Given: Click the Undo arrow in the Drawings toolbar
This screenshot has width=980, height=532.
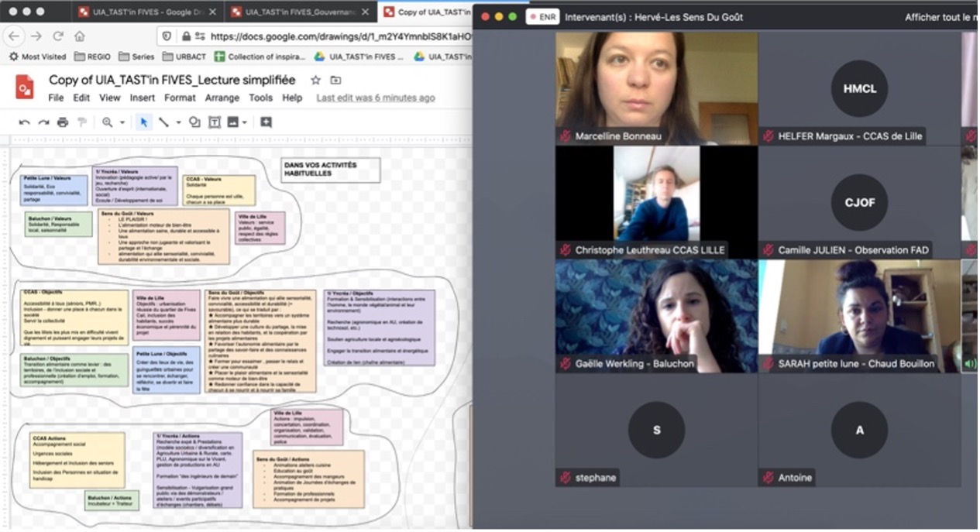Looking at the screenshot, I should 25,122.
